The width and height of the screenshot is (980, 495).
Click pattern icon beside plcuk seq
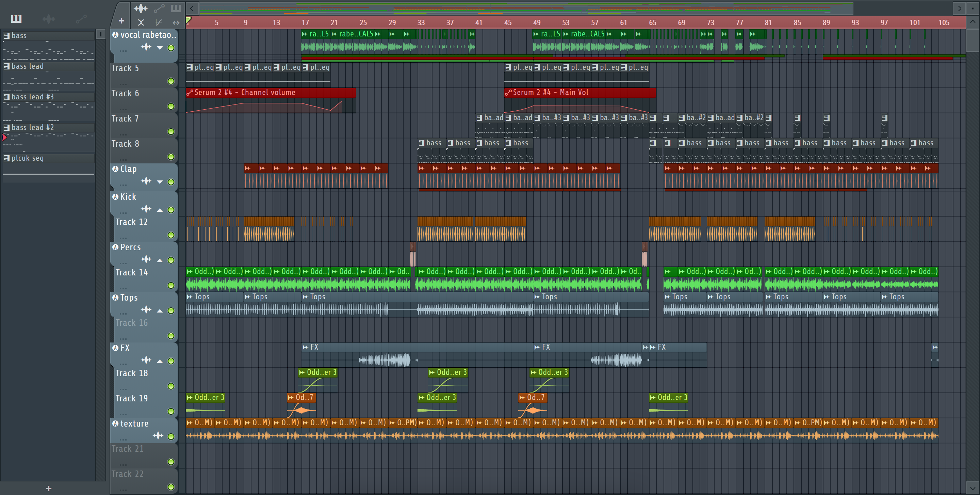coord(6,158)
